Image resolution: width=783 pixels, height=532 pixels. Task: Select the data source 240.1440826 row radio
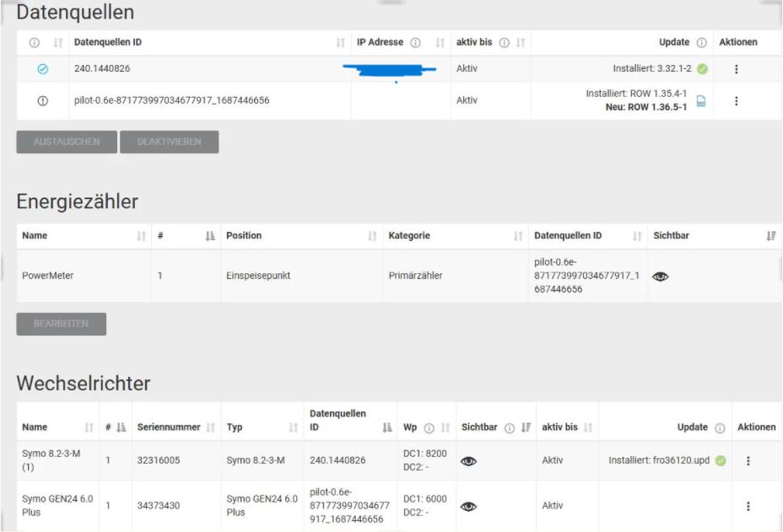[43, 69]
